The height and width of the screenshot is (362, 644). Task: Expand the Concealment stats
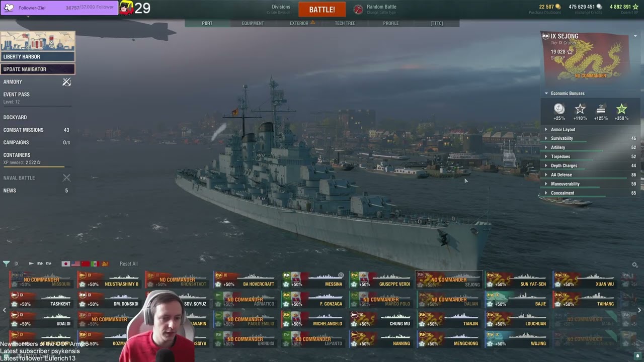[x=590, y=193]
